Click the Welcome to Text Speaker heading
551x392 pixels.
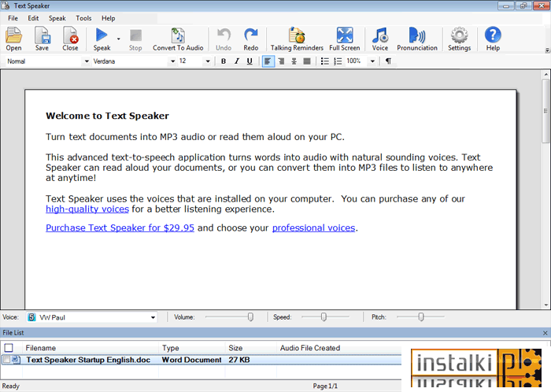pos(107,116)
